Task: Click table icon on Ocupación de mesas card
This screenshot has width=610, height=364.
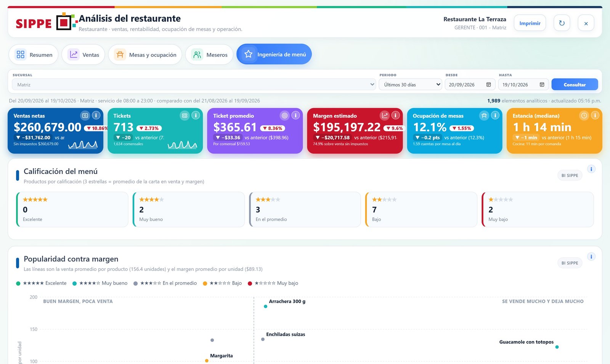Action: point(484,115)
